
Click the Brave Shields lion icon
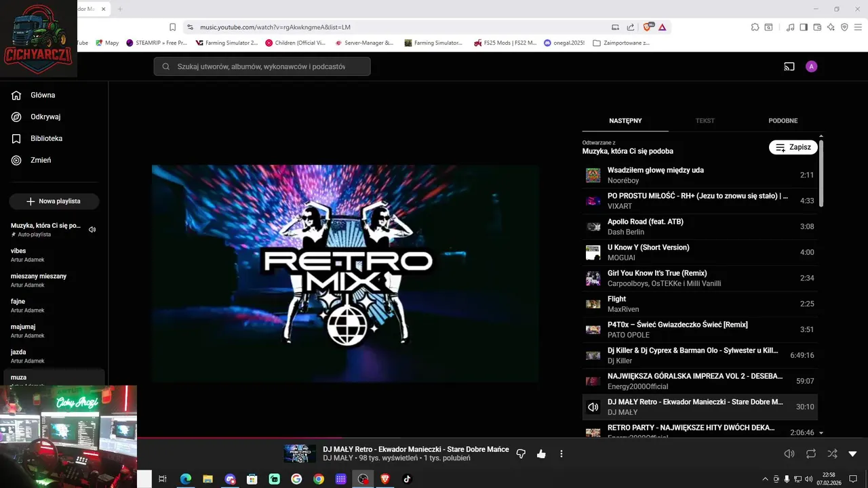point(647,27)
